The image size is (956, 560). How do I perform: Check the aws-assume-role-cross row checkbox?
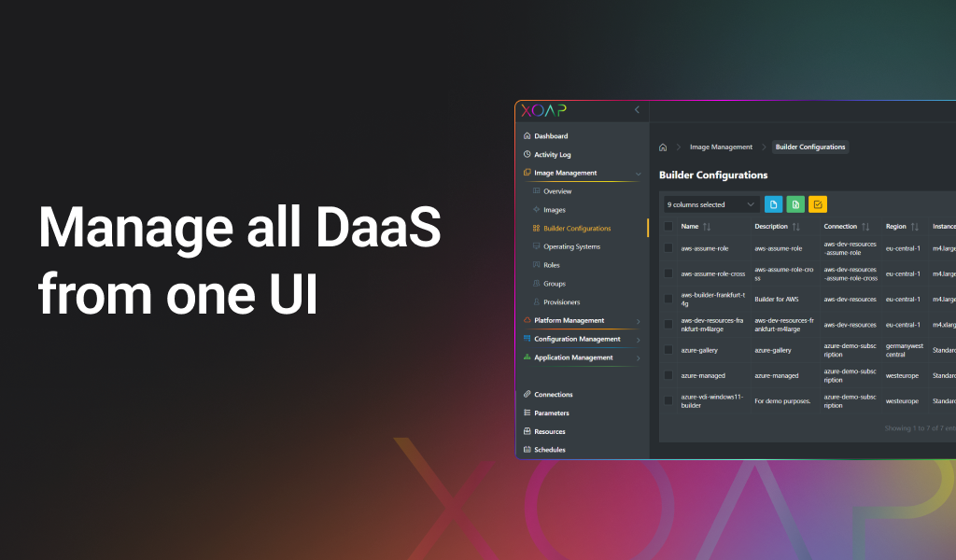point(668,273)
